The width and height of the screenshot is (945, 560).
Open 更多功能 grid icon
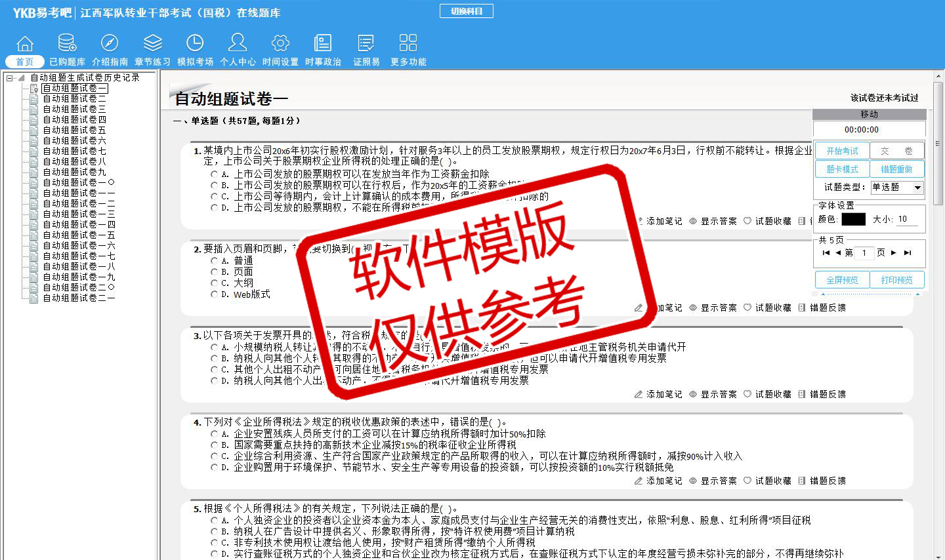(x=408, y=43)
